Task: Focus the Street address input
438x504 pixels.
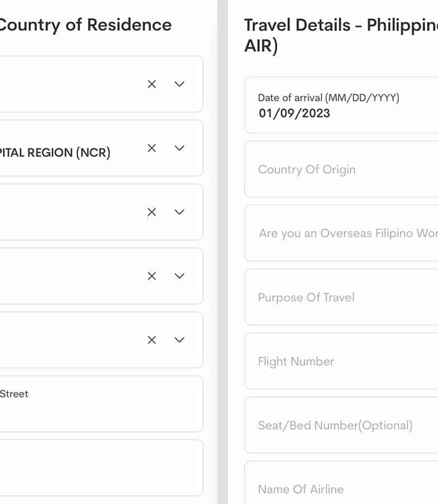Action: coord(100,404)
